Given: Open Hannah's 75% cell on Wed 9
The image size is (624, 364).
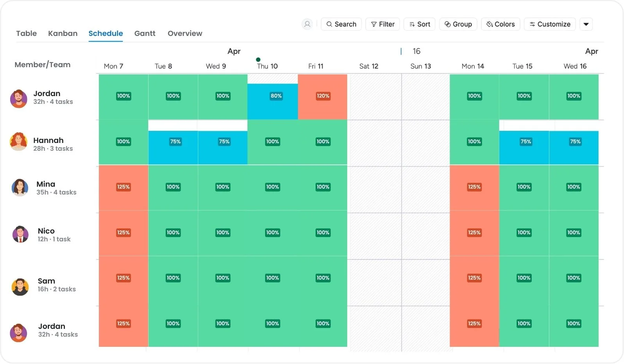Looking at the screenshot, I should [223, 148].
